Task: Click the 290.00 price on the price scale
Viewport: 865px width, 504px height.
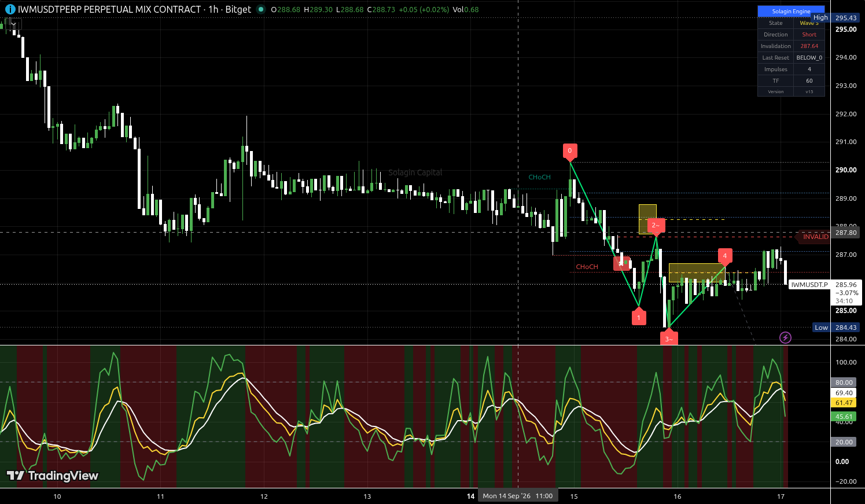Action: click(x=846, y=170)
